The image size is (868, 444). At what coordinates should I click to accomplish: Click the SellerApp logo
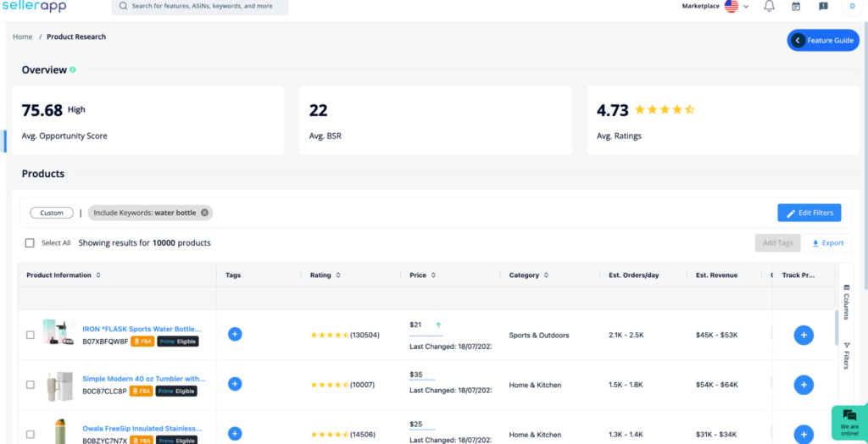coord(34,6)
